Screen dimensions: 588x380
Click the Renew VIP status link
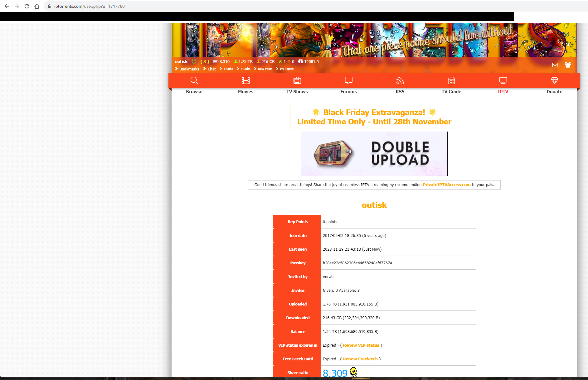361,345
